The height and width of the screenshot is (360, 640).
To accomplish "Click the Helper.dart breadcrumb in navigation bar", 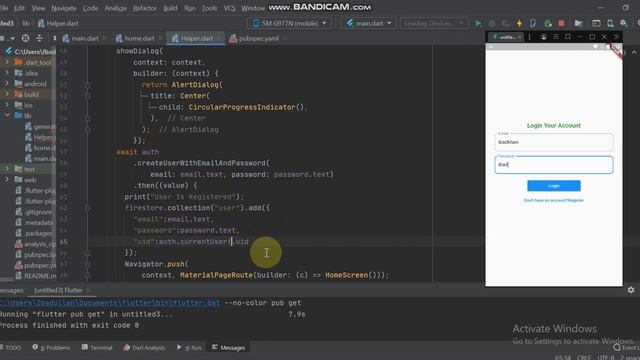I will click(x=58, y=23).
